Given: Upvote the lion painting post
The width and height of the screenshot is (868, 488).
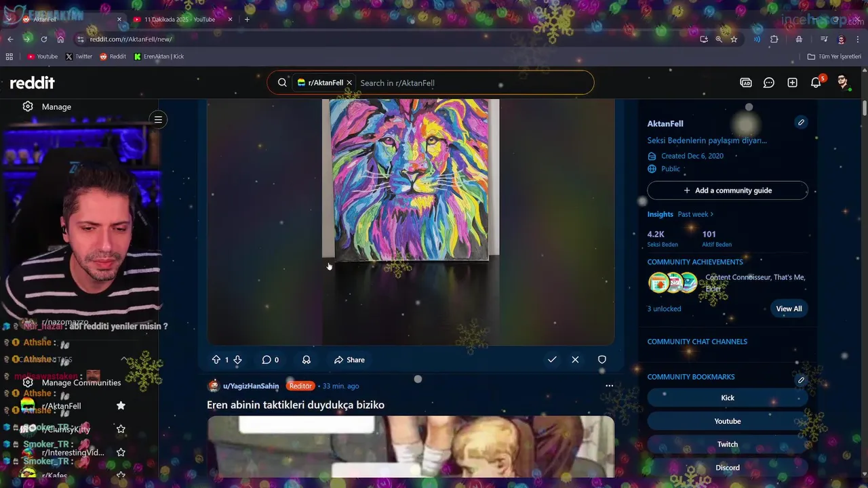Looking at the screenshot, I should [216, 360].
